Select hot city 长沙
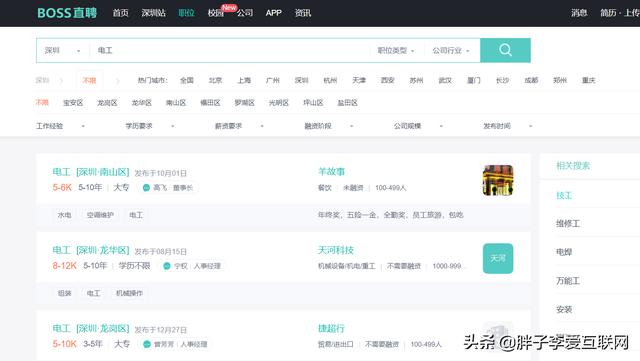 tap(502, 80)
